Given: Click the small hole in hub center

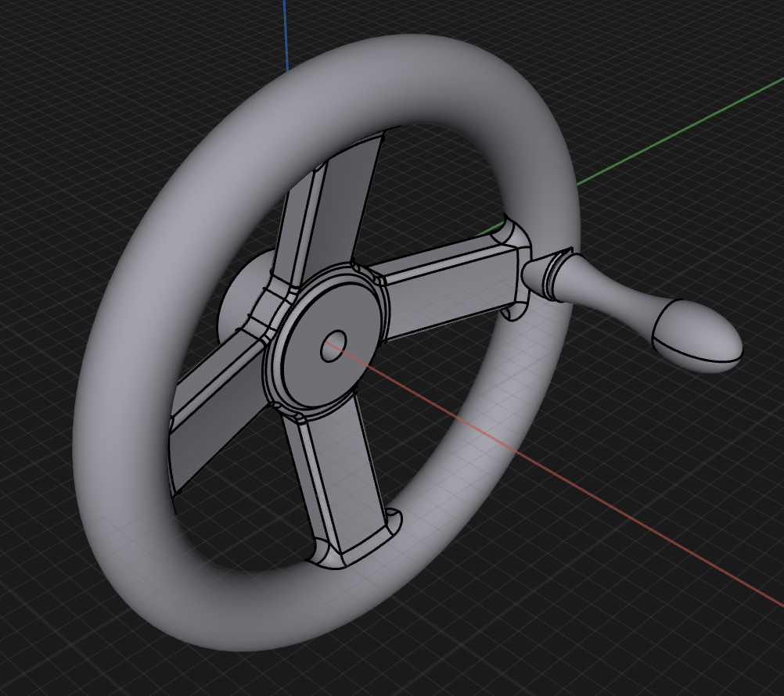Looking at the screenshot, I should pyautogui.click(x=333, y=345).
